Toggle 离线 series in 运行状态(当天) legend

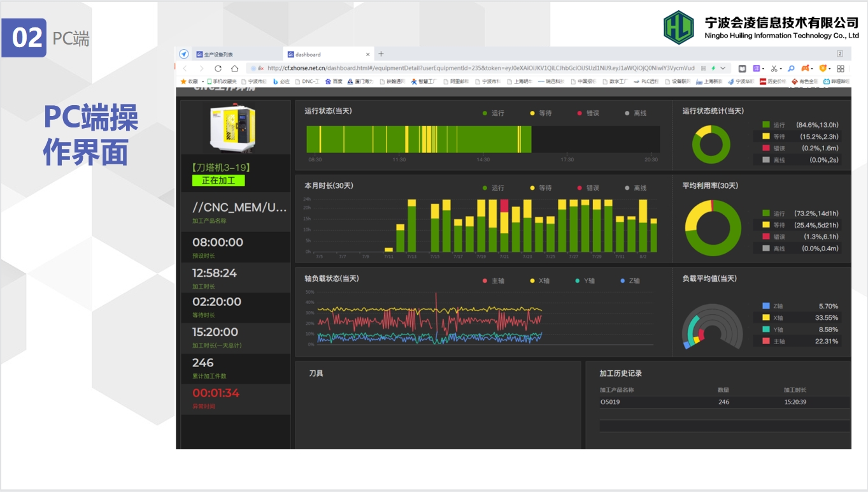[x=636, y=113]
